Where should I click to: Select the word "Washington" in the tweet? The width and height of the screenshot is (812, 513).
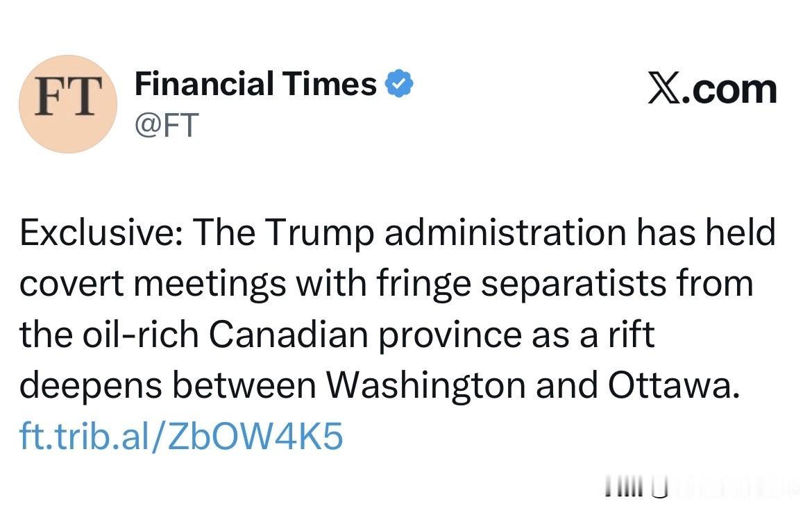coord(426,387)
